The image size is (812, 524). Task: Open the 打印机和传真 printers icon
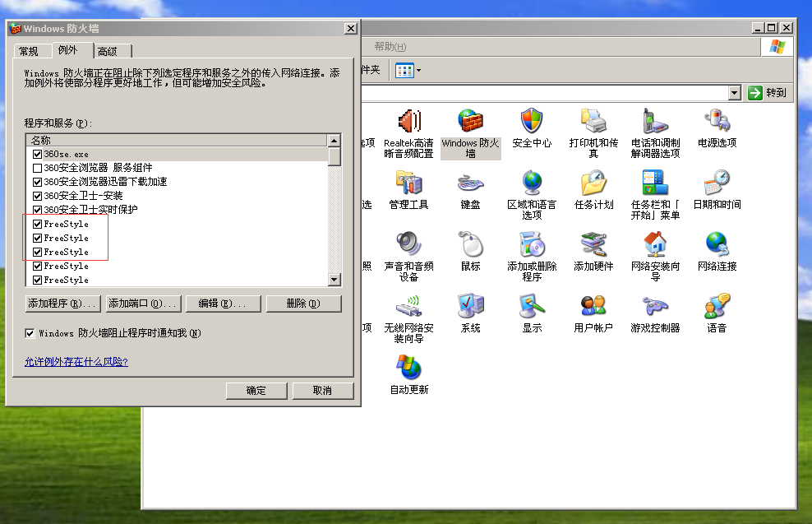point(593,123)
